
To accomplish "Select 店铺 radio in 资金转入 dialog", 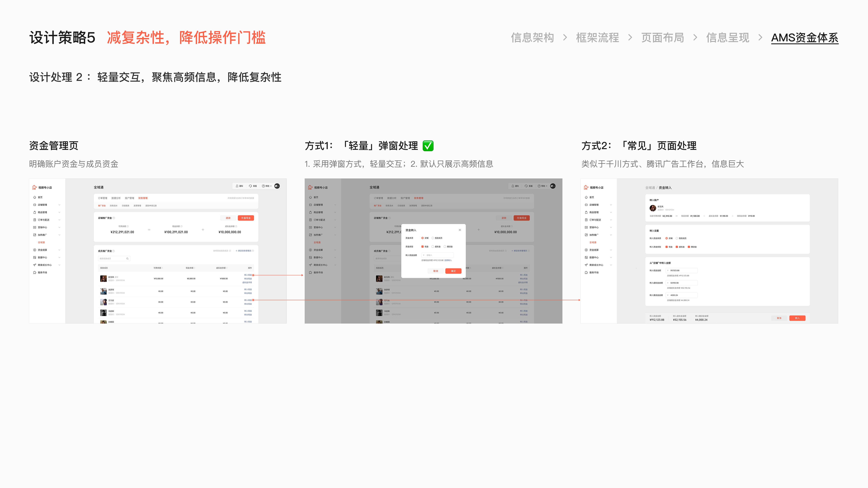I will (423, 238).
